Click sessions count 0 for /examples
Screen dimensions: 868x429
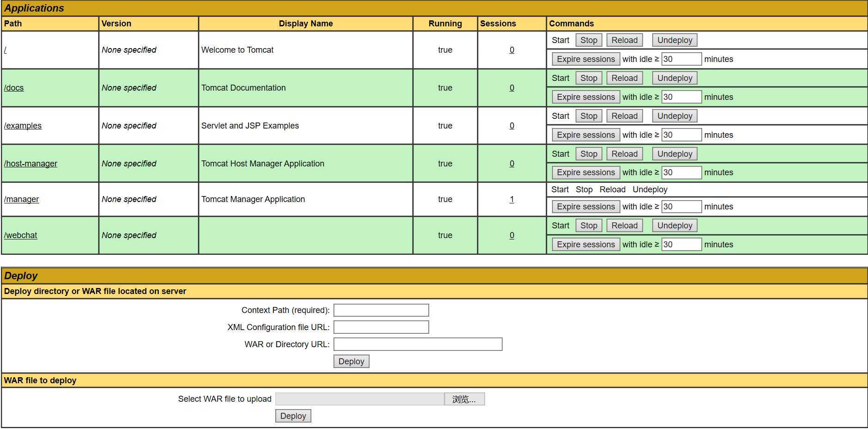tap(512, 126)
